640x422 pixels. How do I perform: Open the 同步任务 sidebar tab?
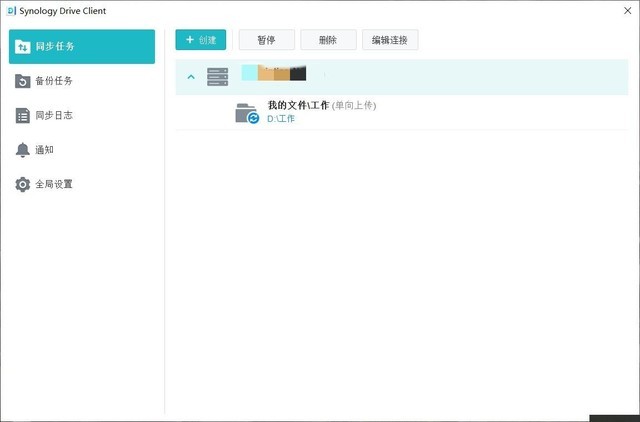click(82, 47)
